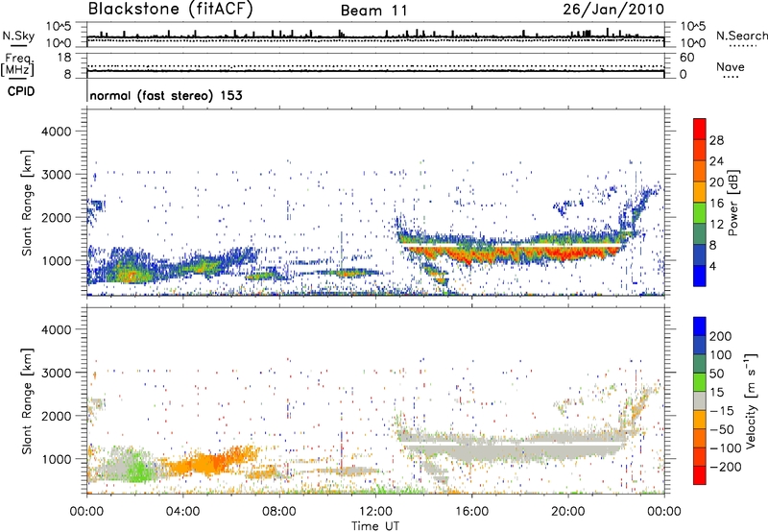Click the "-100" tick on Velocity colorbar
This screenshot has height=532, width=768.
(x=726, y=448)
